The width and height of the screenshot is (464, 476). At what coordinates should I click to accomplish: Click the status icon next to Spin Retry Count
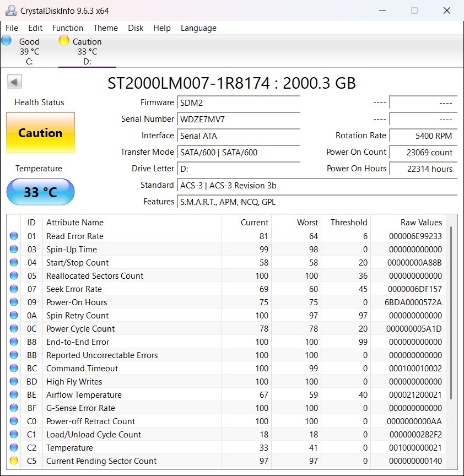(x=12, y=315)
